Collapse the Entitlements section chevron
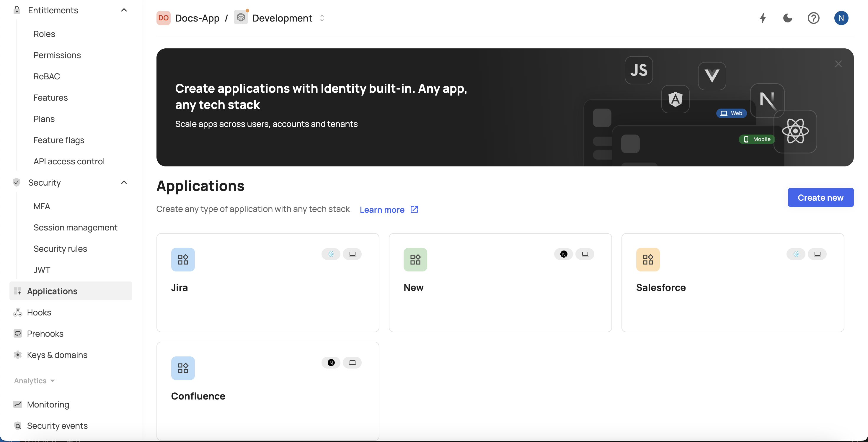Image resolution: width=868 pixels, height=442 pixels. [124, 10]
